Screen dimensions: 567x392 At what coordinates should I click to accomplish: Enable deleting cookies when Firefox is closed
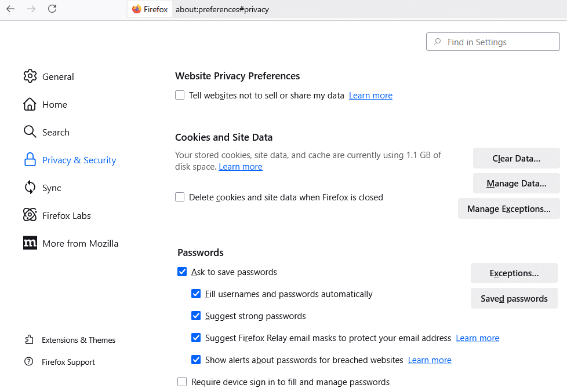click(x=180, y=197)
